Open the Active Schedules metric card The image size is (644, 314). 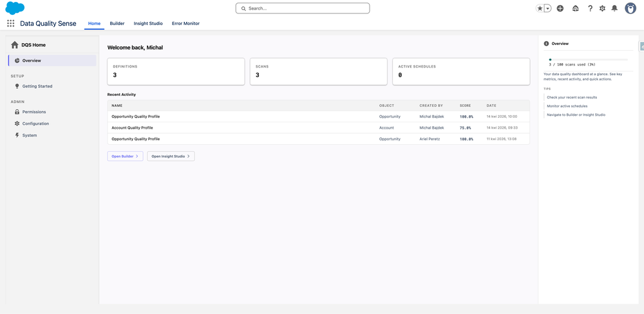(x=461, y=71)
